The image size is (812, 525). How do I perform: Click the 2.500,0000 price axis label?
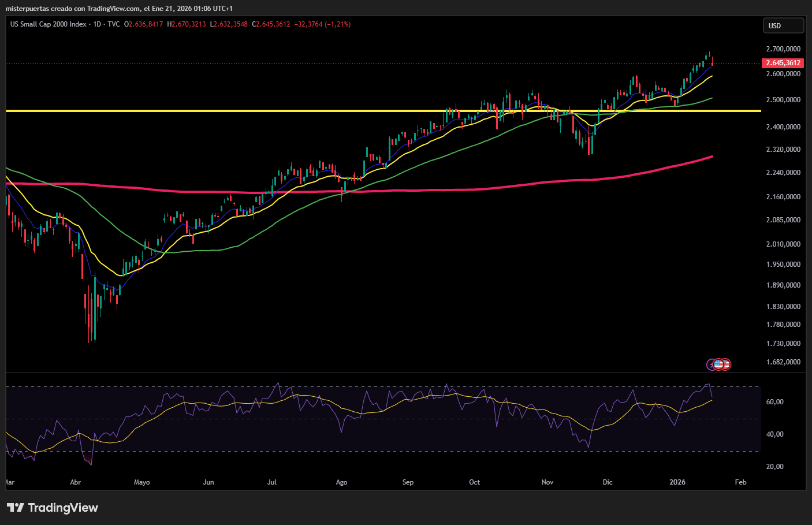coord(783,100)
